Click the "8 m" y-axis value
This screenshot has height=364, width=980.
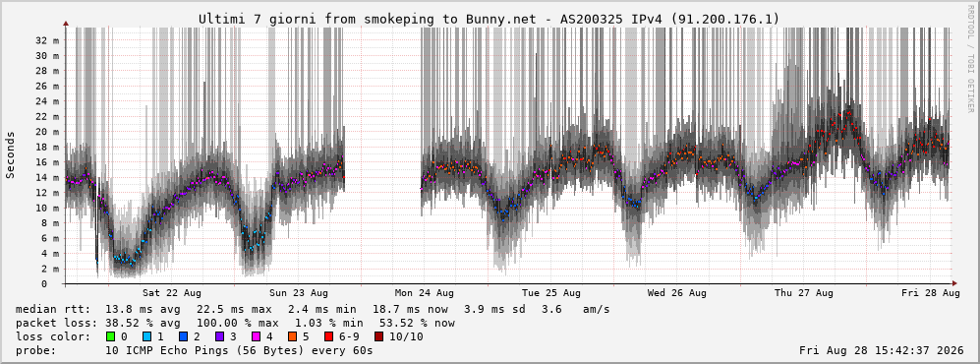tap(50, 223)
